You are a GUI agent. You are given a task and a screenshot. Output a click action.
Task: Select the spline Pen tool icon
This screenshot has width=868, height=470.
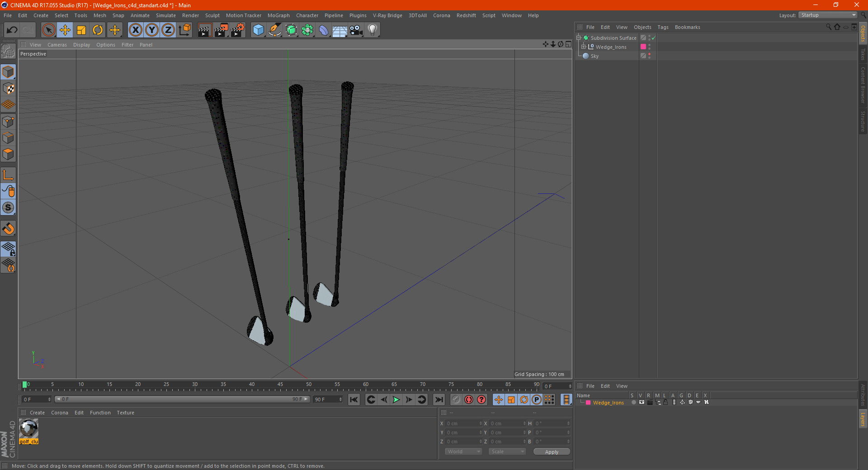pos(275,30)
